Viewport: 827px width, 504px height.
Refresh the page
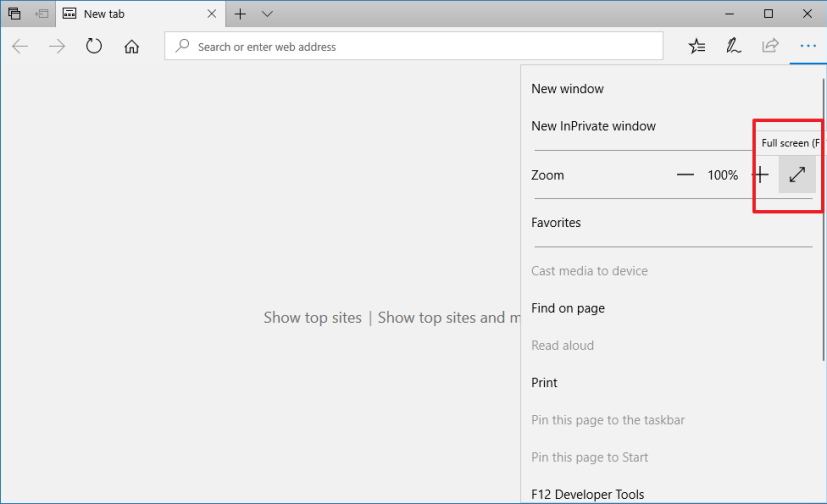click(94, 46)
